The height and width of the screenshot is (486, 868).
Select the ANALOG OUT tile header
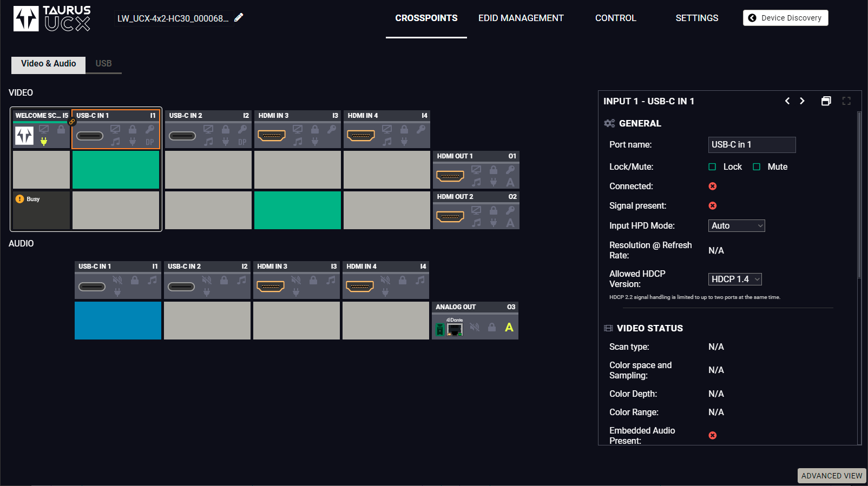click(475, 307)
